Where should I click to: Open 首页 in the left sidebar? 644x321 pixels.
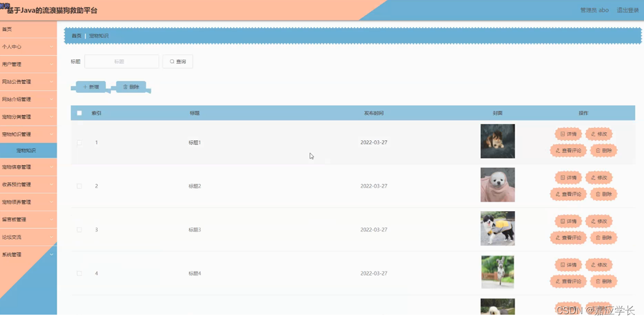point(28,29)
